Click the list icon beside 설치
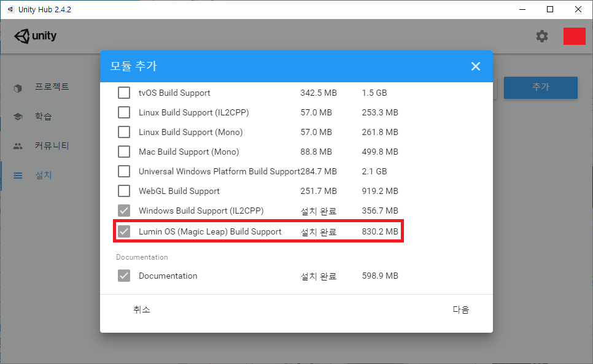 18,176
